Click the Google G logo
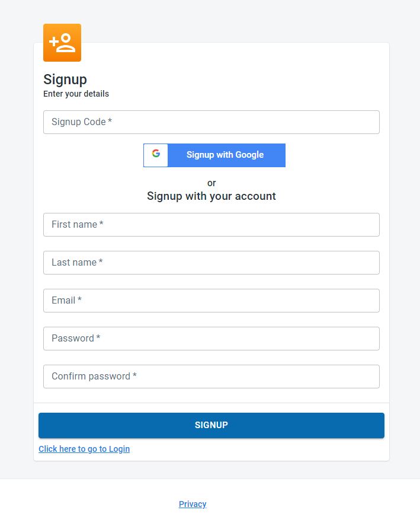The width and height of the screenshot is (420, 523). 156,154
